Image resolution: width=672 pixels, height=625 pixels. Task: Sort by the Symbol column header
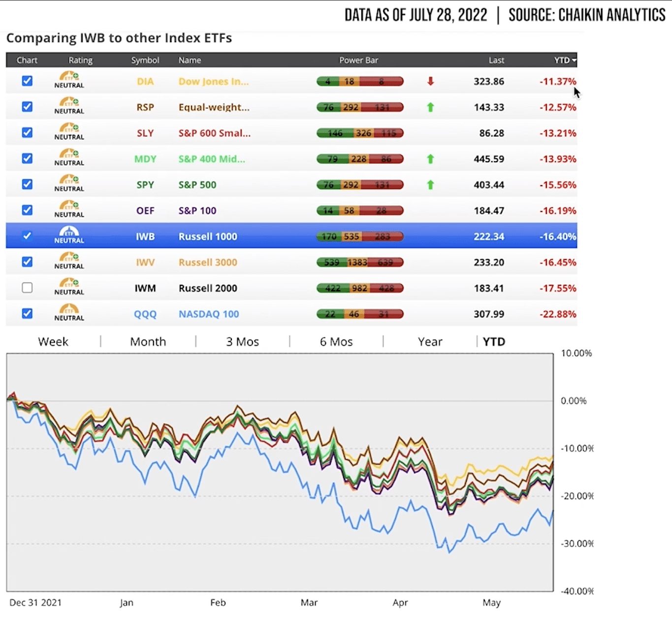145,60
